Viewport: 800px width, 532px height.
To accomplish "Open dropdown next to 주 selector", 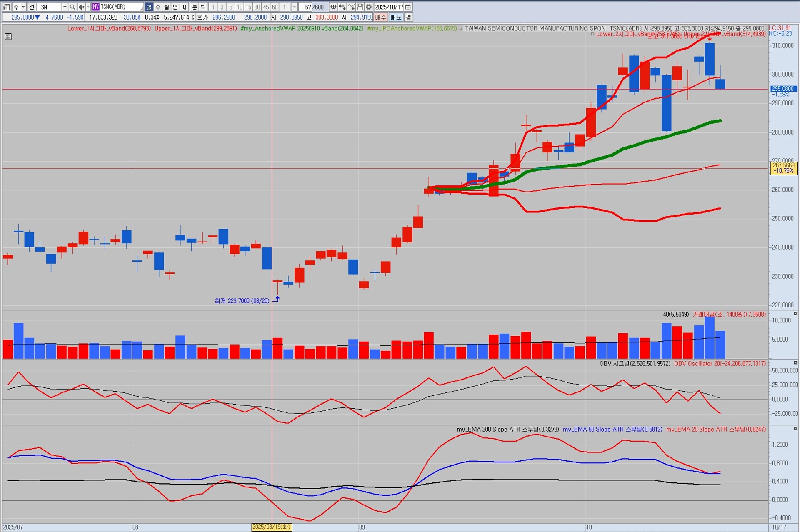I will coord(23,7).
